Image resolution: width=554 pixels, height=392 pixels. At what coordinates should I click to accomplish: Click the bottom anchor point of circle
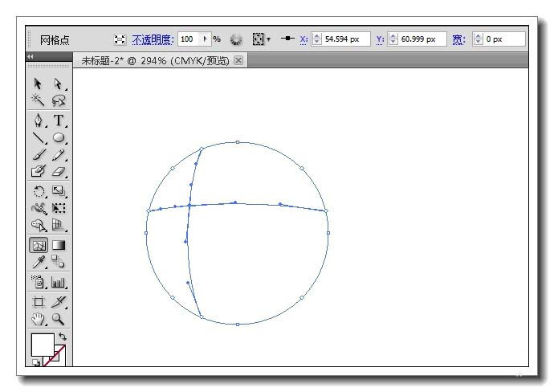point(238,325)
